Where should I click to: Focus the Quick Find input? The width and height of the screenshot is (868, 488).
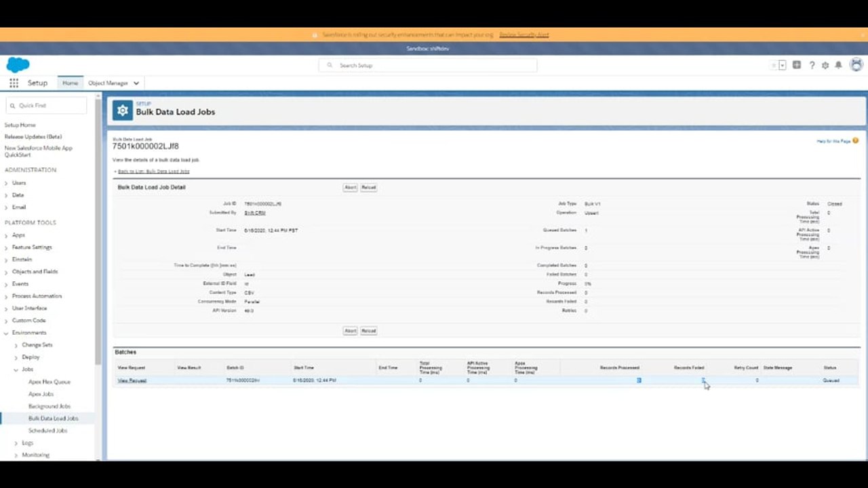[46, 106]
